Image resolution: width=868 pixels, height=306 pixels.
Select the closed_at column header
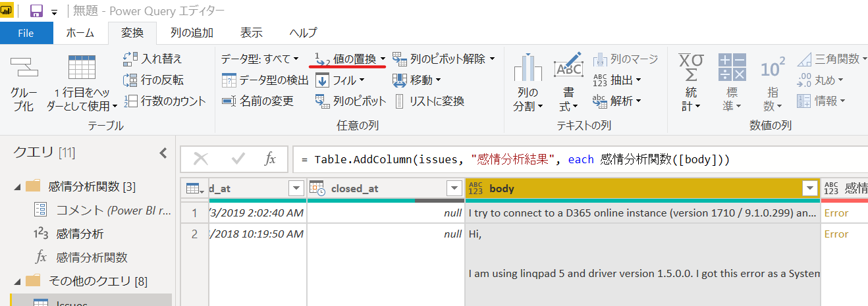pos(386,189)
